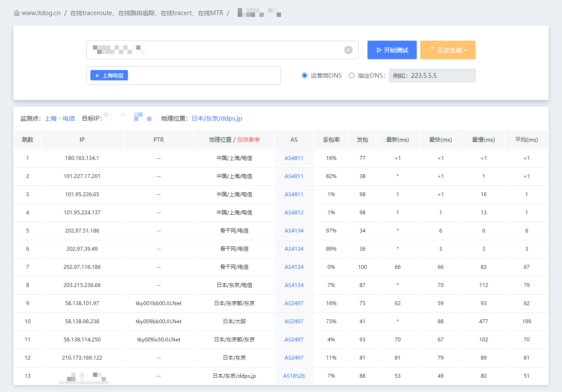The image size is (562, 392).
Task: Click the 97% packet loss value
Action: [331, 231]
